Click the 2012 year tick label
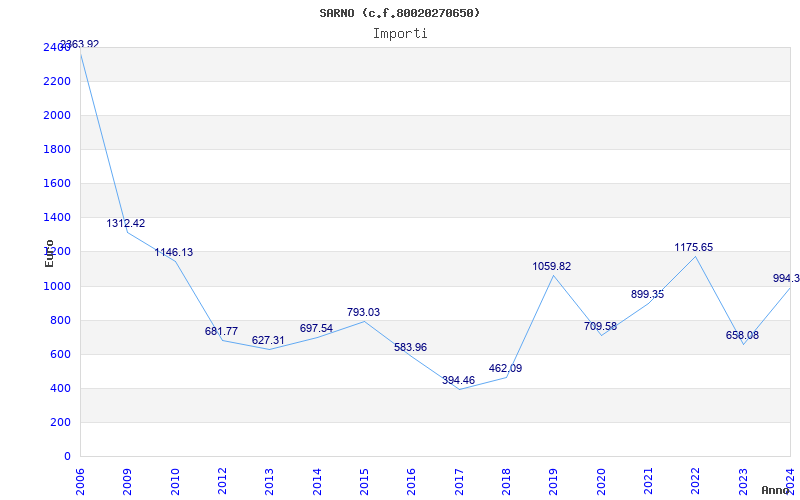800x500 pixels. coord(222,481)
